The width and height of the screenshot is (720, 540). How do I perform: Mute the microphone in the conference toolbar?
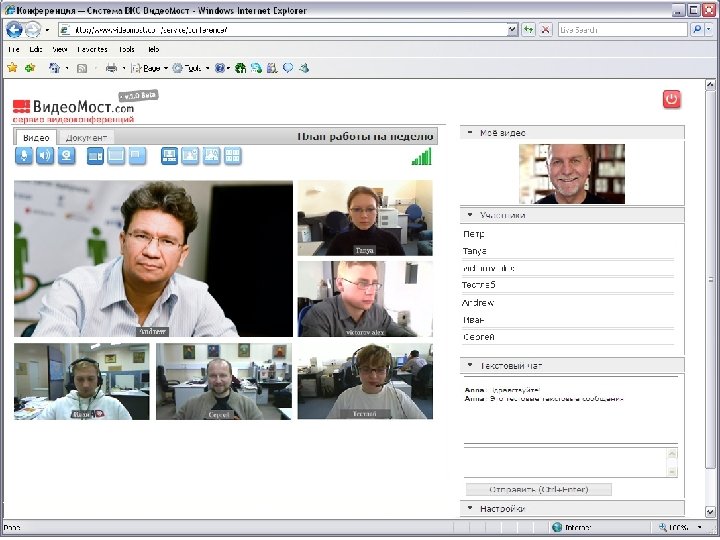click(24, 156)
